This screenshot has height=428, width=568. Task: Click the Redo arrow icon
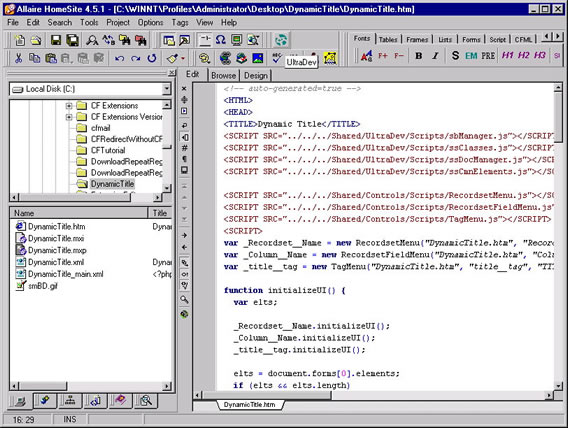135,58
